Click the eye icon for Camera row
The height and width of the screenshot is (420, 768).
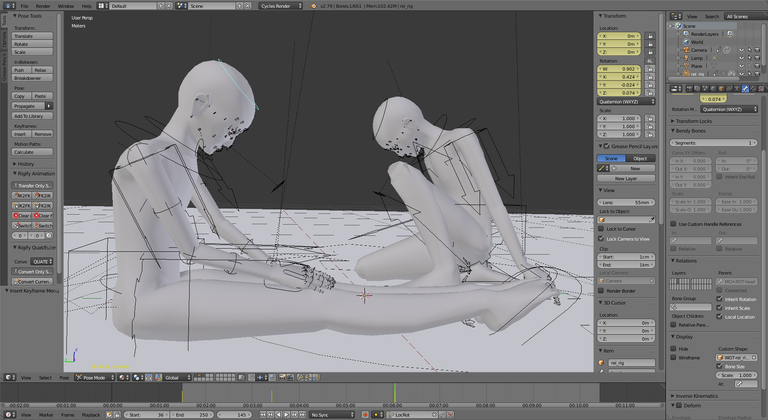[742, 49]
